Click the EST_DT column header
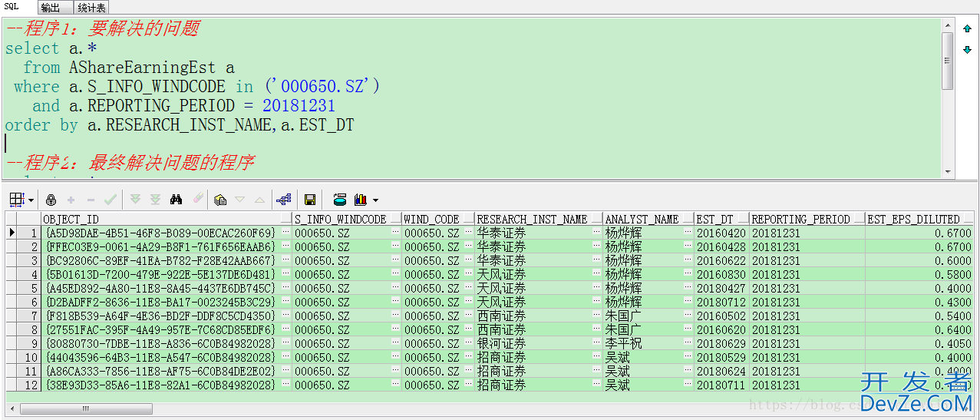The height and width of the screenshot is (420, 980). pyautogui.click(x=721, y=219)
